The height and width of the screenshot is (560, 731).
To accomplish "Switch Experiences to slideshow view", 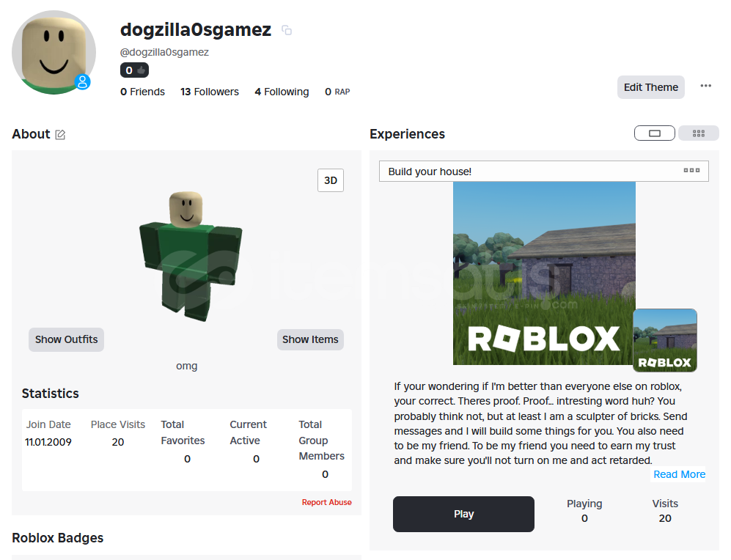I will tap(655, 133).
